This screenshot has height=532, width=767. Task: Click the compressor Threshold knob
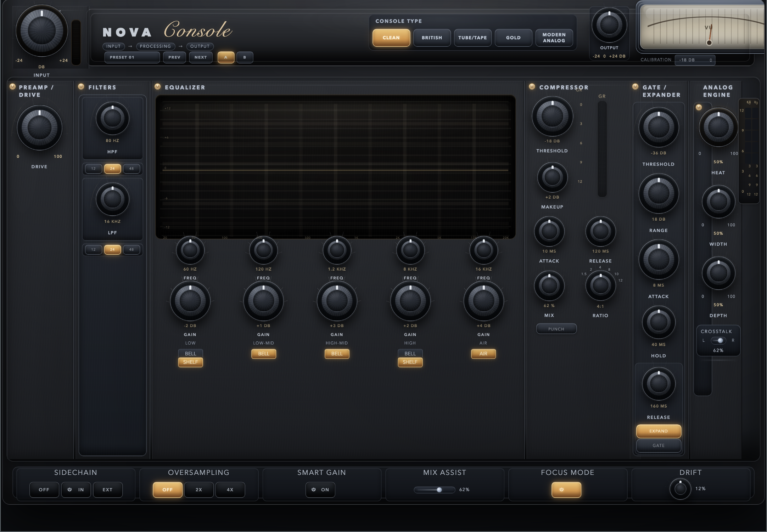[552, 116]
